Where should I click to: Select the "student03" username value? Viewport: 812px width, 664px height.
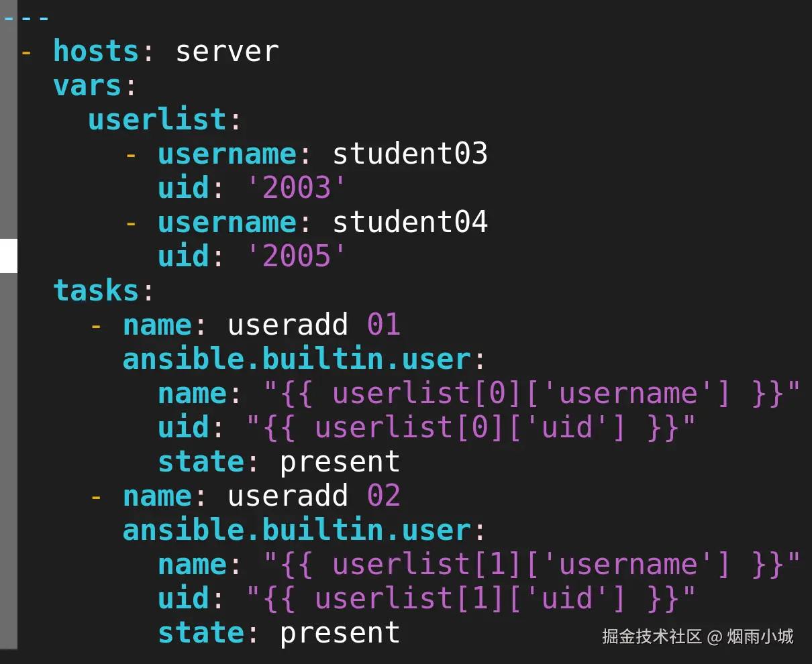(410, 154)
